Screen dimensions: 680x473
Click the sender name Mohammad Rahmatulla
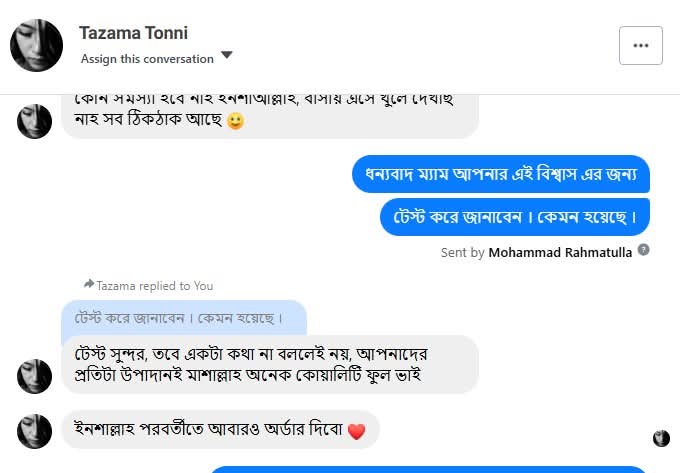[x=560, y=253]
